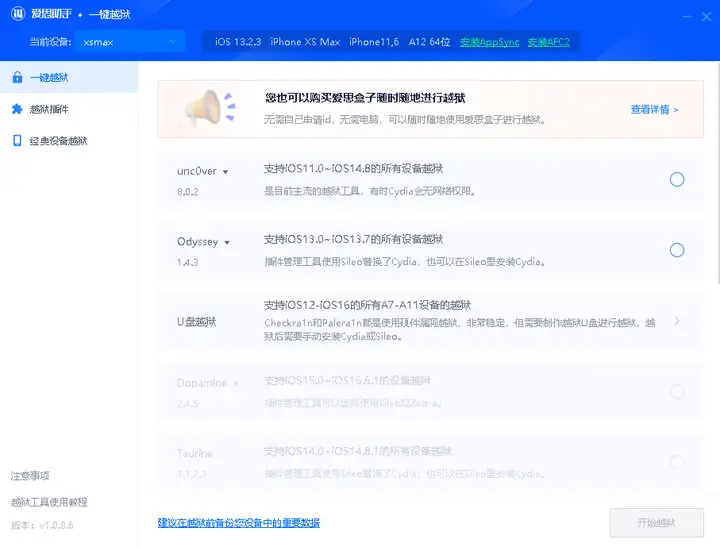
Task: Click 查看详情 in the banner
Action: pyautogui.click(x=654, y=109)
